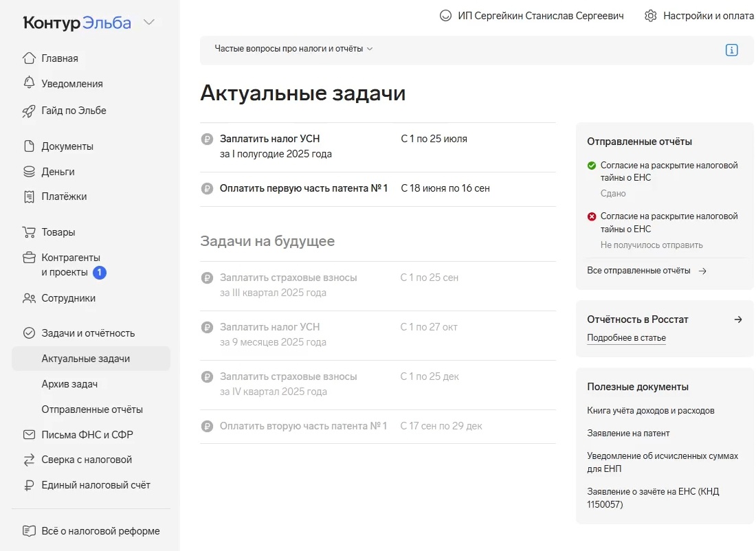The width and height of the screenshot is (756, 551).
Task: Click ruble icon of УСН 9 месяцев task
Action: 207,327
